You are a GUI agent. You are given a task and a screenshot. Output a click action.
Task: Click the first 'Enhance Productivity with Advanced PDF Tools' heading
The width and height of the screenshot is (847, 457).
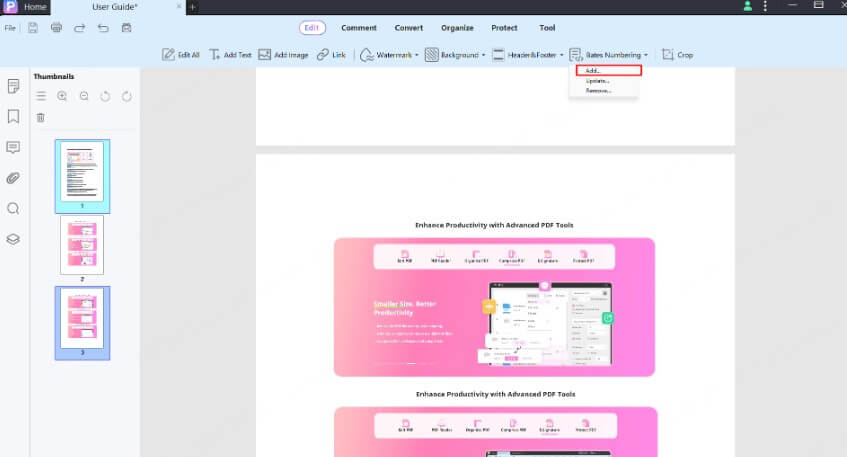click(x=494, y=225)
